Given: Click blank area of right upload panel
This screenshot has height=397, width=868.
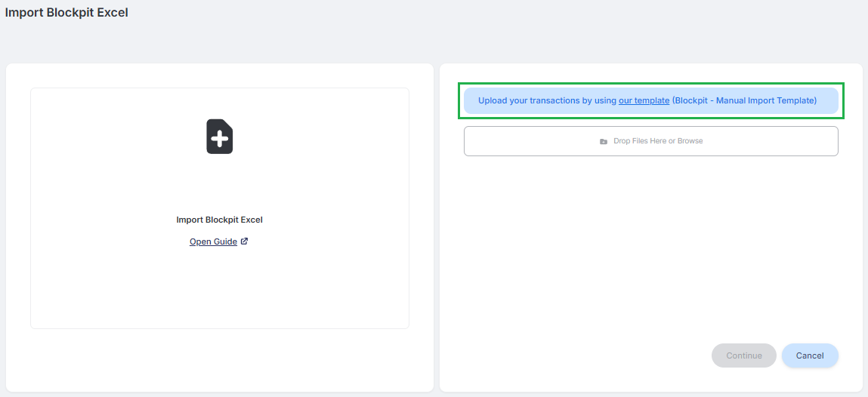Looking at the screenshot, I should pos(651,249).
